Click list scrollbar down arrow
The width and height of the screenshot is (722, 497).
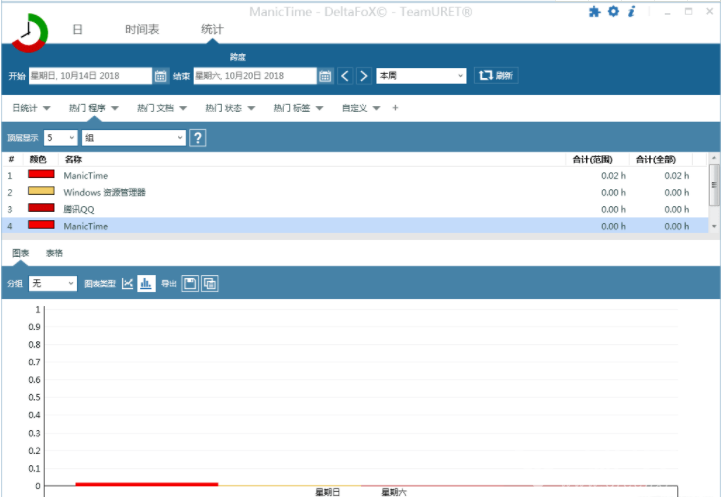pos(714,226)
